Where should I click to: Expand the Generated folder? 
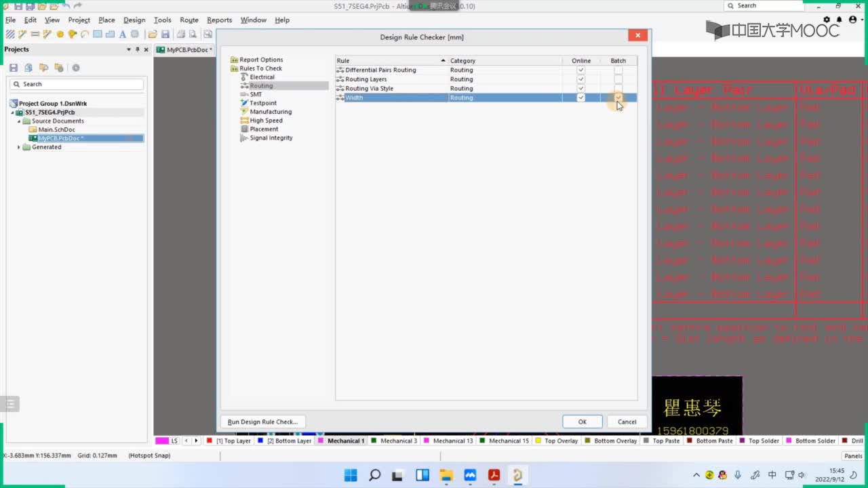coord(19,147)
